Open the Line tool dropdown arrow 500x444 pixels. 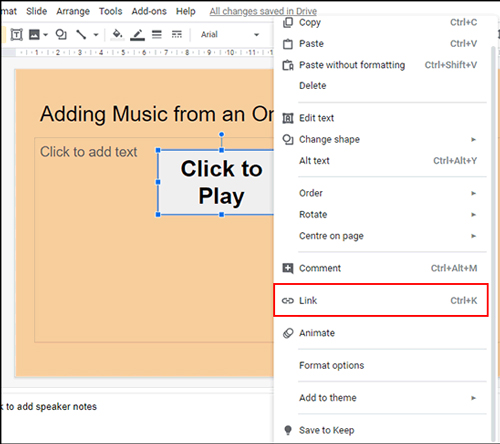(x=96, y=35)
